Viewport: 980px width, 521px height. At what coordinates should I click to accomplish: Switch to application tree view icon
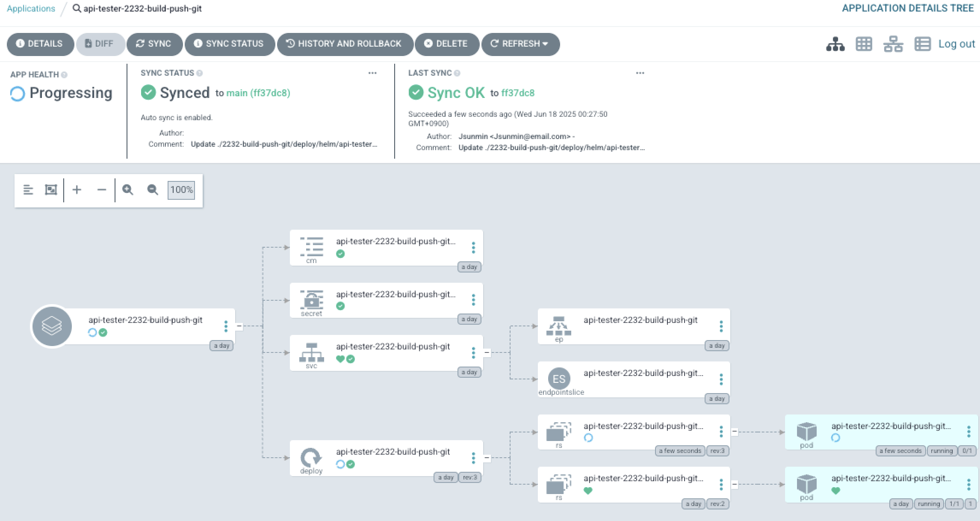coord(835,44)
